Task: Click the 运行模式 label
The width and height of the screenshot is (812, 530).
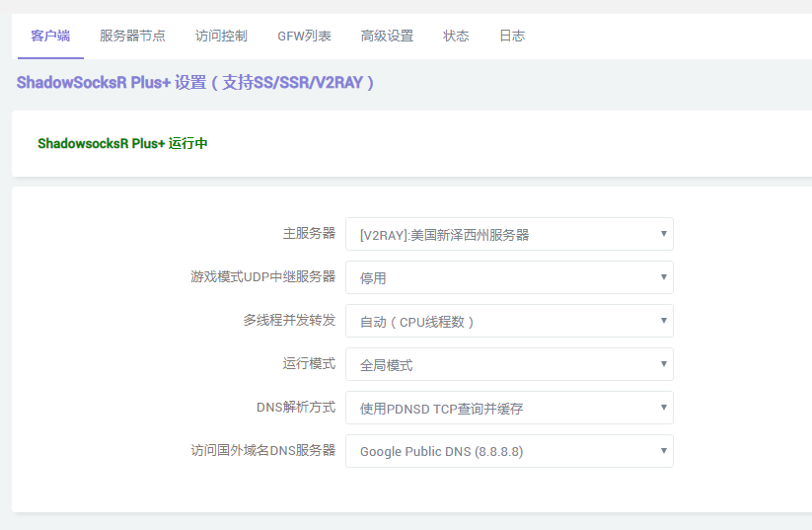Action: pos(309,363)
